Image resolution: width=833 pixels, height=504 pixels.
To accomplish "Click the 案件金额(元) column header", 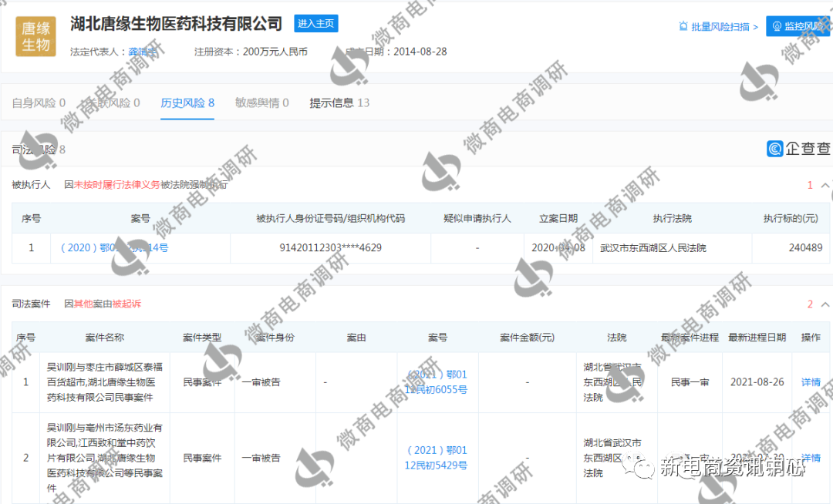I will 527,337.
